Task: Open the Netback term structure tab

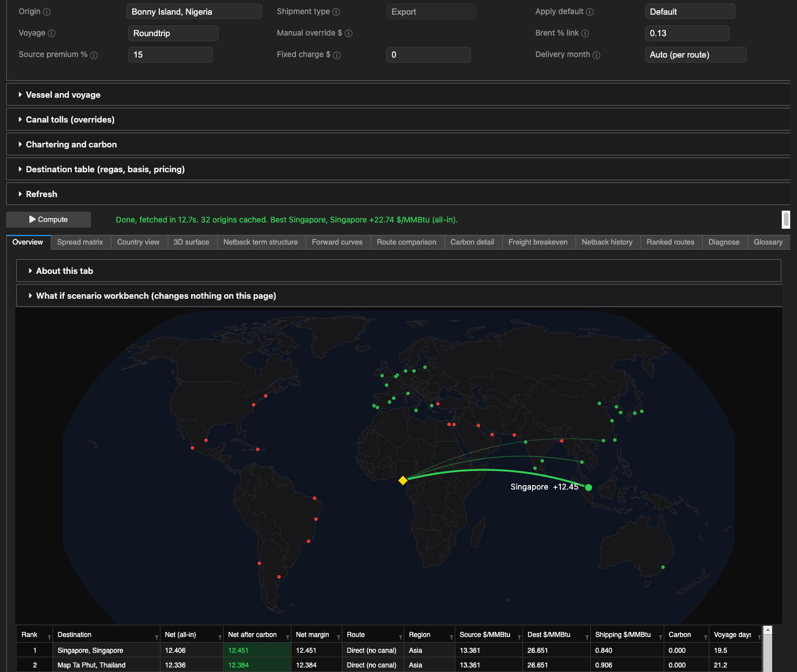Action: [260, 242]
